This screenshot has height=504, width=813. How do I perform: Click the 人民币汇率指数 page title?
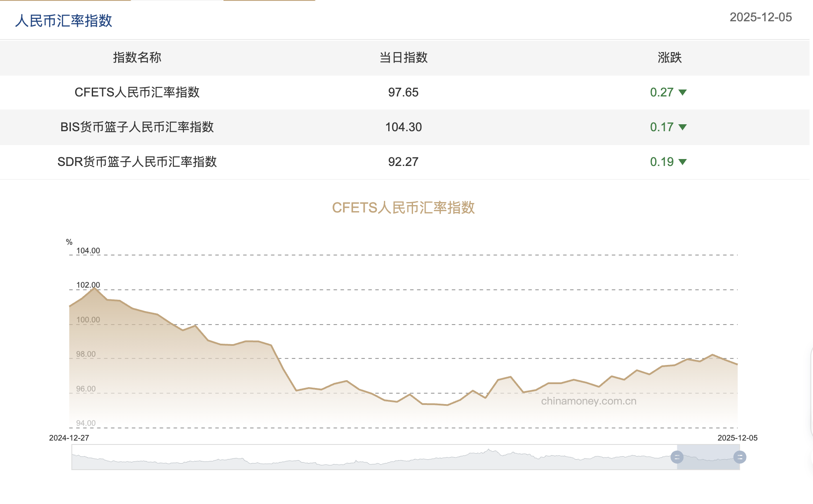click(64, 20)
